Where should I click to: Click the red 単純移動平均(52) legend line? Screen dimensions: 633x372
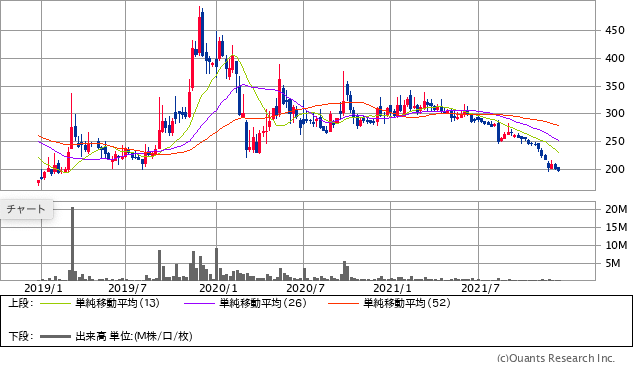343,303
